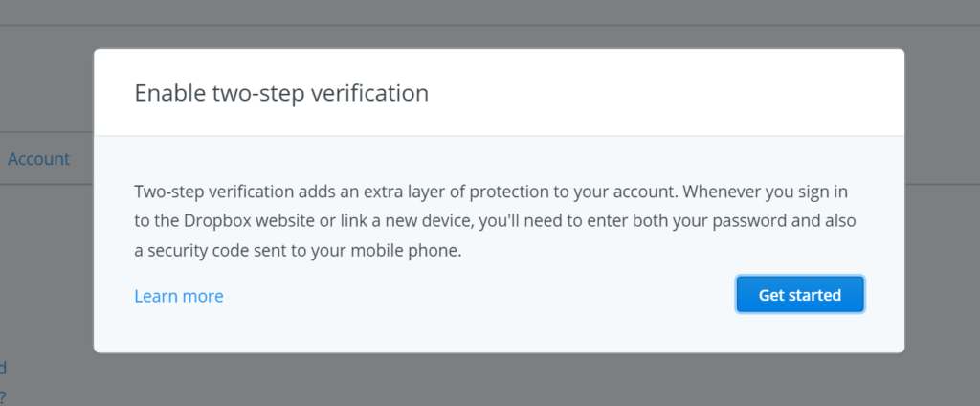The image size is (980, 406).
Task: Click the "Enable two-step verification" dialog title
Action: point(281,93)
